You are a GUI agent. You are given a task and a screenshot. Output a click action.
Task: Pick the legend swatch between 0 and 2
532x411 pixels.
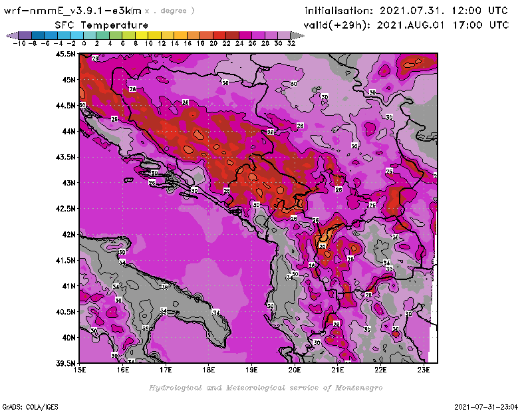click(90, 35)
